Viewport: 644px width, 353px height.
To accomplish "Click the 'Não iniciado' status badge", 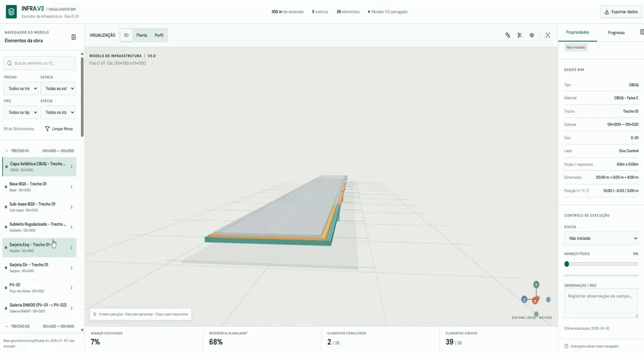I will tap(576, 48).
